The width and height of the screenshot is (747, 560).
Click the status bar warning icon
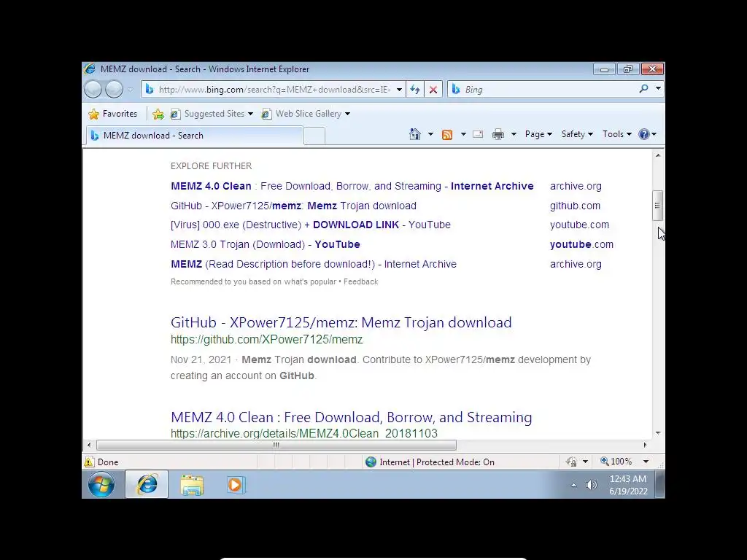pyautogui.click(x=89, y=462)
